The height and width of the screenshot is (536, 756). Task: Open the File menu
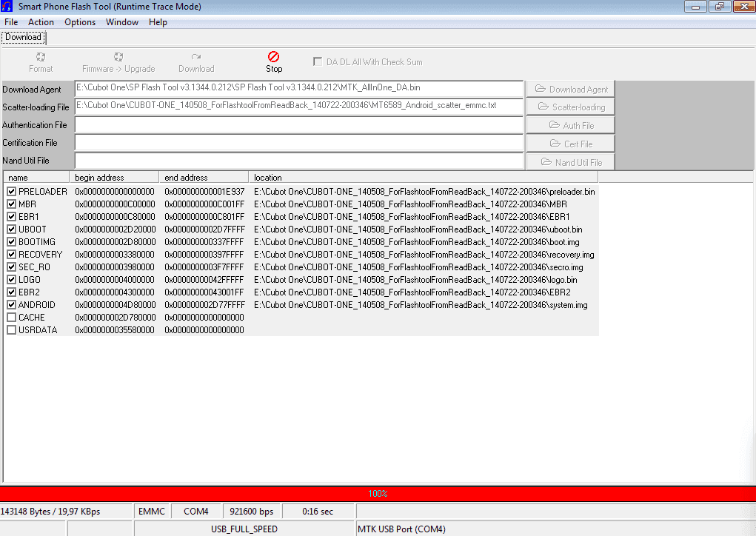[x=11, y=22]
